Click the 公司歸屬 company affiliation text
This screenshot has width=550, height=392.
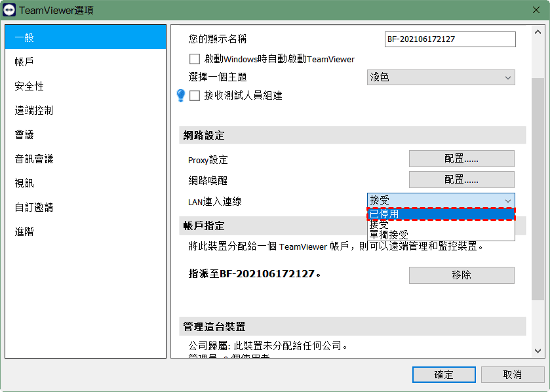coord(268,345)
